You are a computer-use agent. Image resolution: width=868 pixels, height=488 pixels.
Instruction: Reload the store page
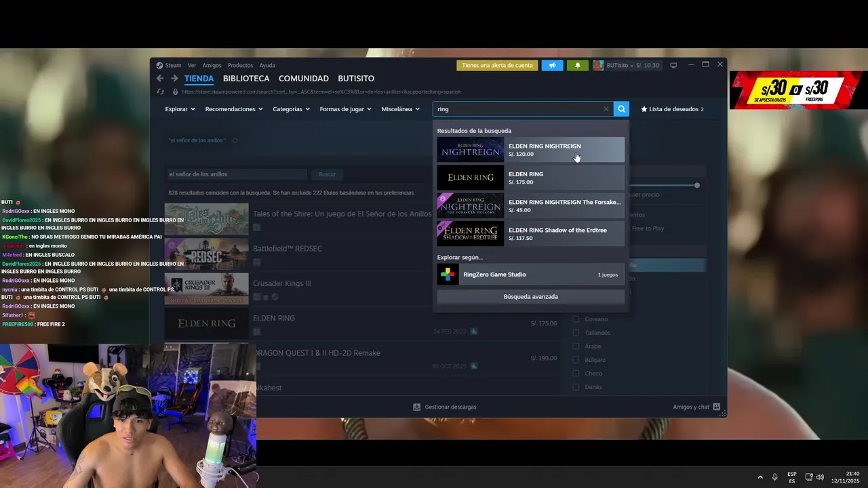pyautogui.click(x=161, y=91)
